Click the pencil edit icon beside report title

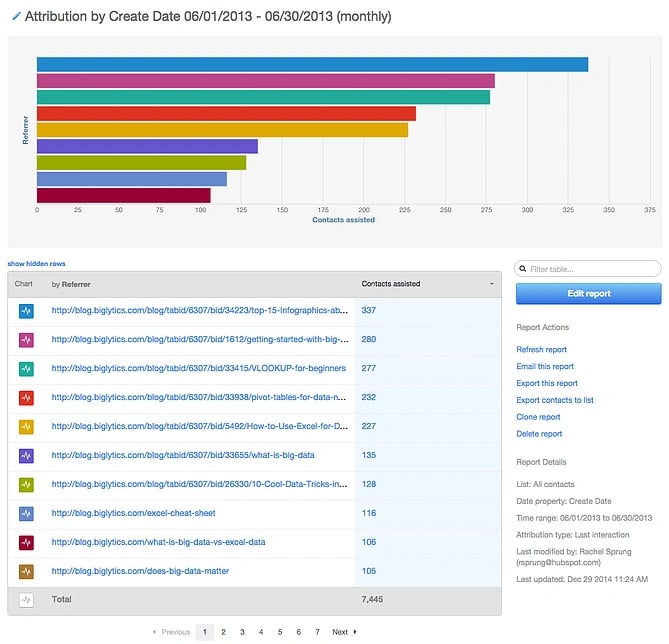click(15, 17)
